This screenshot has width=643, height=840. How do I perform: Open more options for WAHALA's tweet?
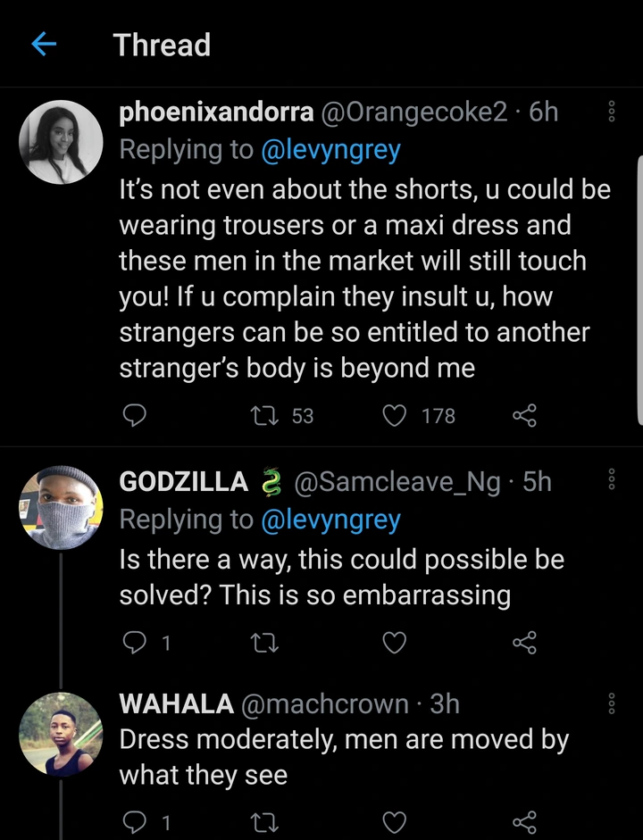click(612, 703)
